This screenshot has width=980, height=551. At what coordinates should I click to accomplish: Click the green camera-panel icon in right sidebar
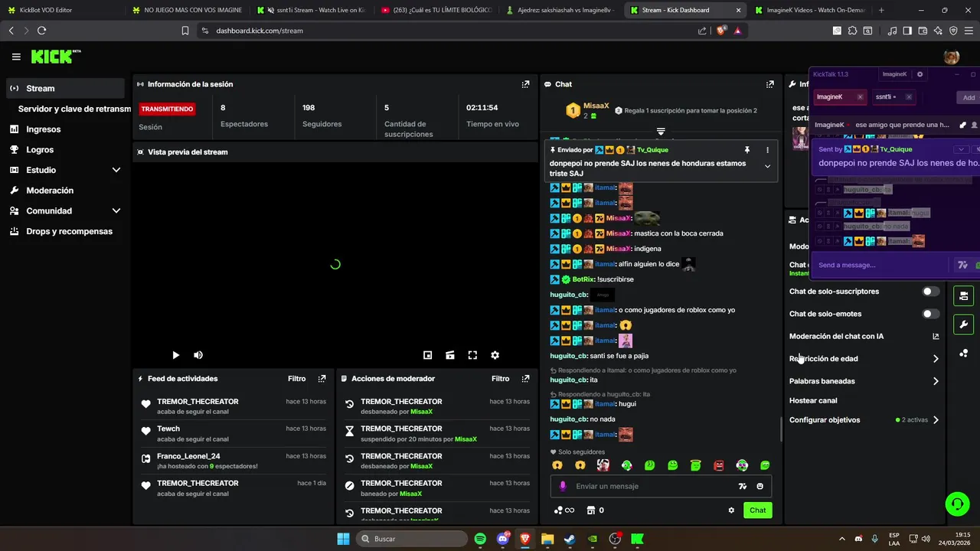[963, 296]
